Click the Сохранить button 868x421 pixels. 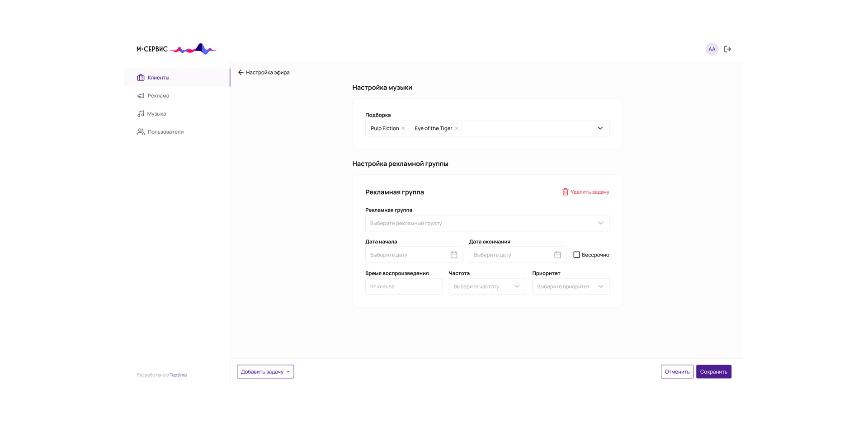[x=714, y=371]
